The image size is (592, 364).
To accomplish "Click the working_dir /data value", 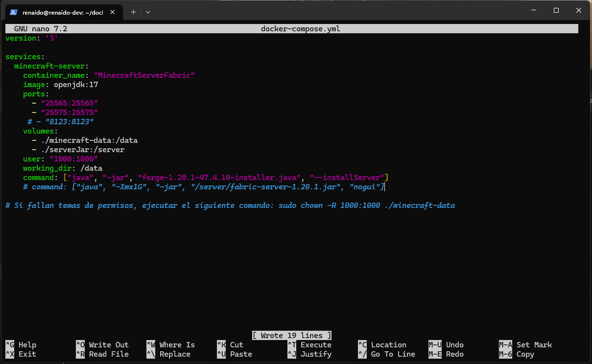I will (x=92, y=168).
